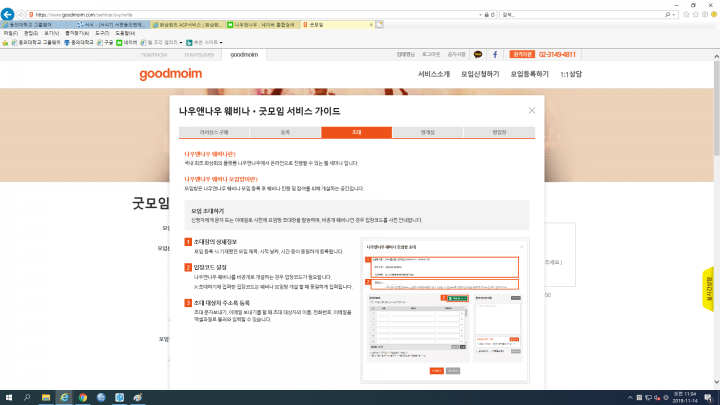Select the orange 초대 guide tab
Image resolution: width=720 pixels, height=405 pixels.
click(x=356, y=132)
